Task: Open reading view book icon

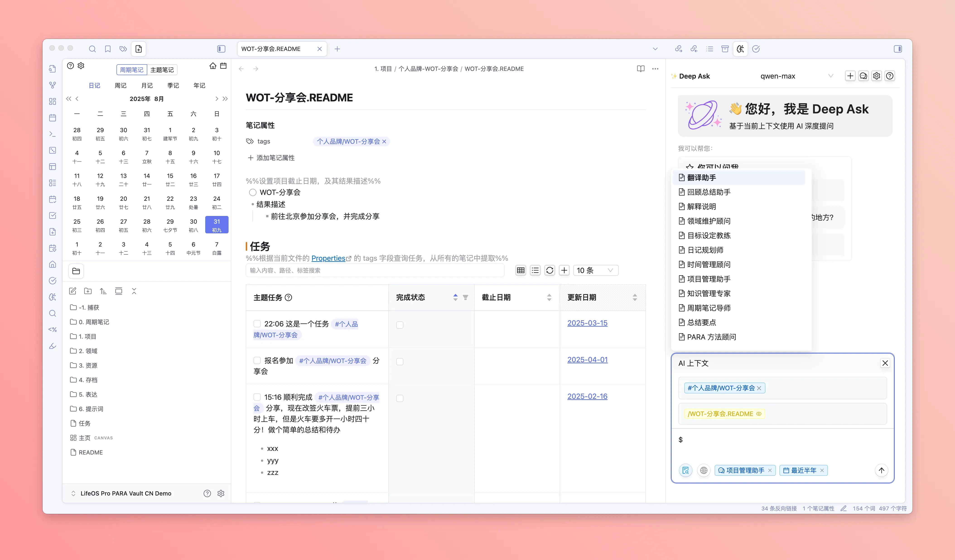Action: click(640, 69)
